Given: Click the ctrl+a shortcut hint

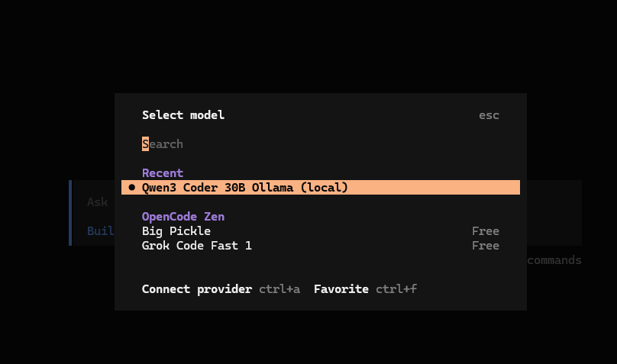Looking at the screenshot, I should tap(279, 289).
